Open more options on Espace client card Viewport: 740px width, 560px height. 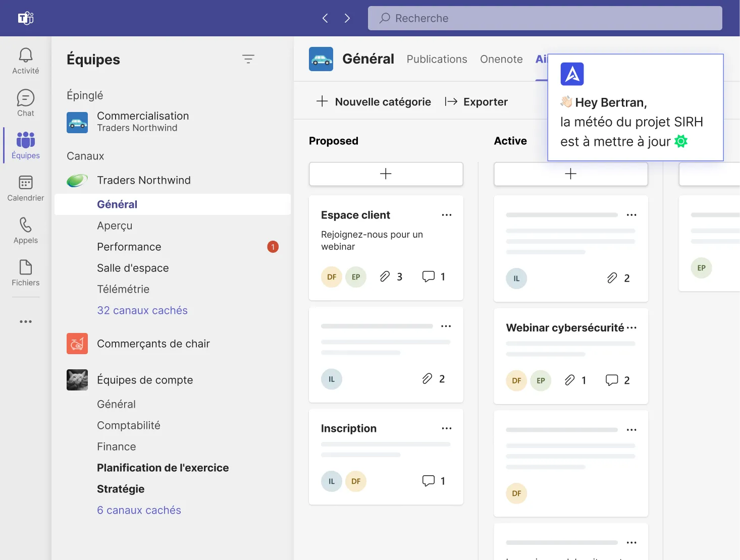point(447,215)
